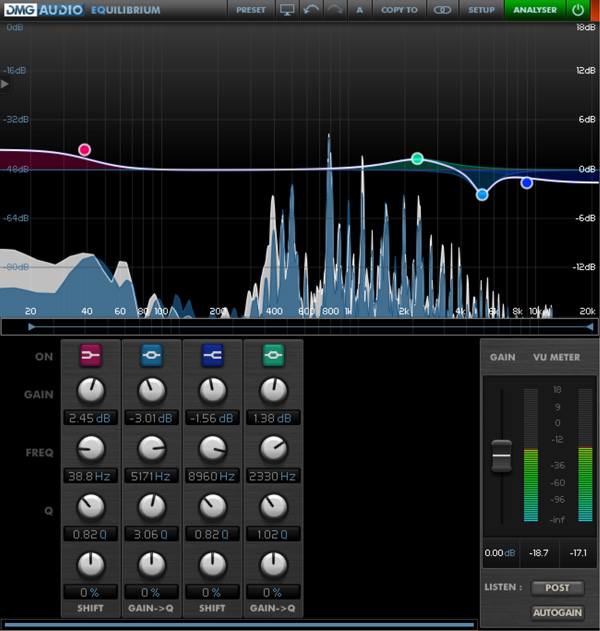Click the SHIFT knob of dark-blue band
Screen dimensions: 600x631
[x=213, y=565]
